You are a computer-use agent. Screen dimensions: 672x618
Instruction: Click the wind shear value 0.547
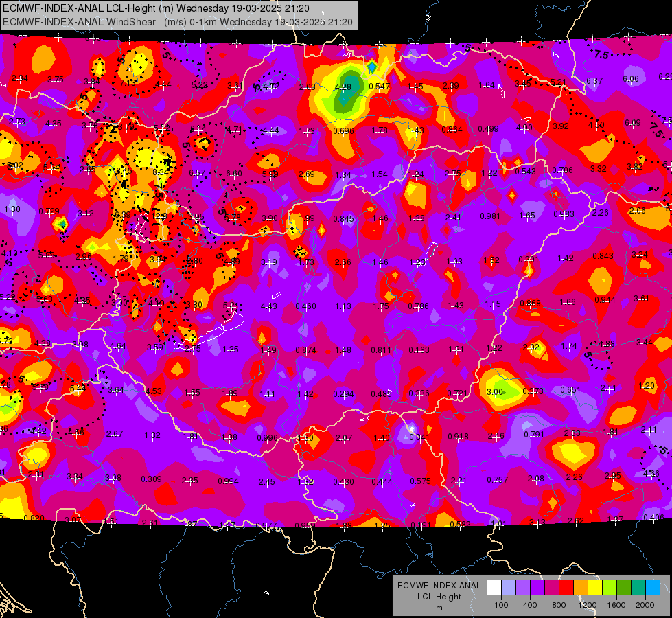pyautogui.click(x=380, y=87)
